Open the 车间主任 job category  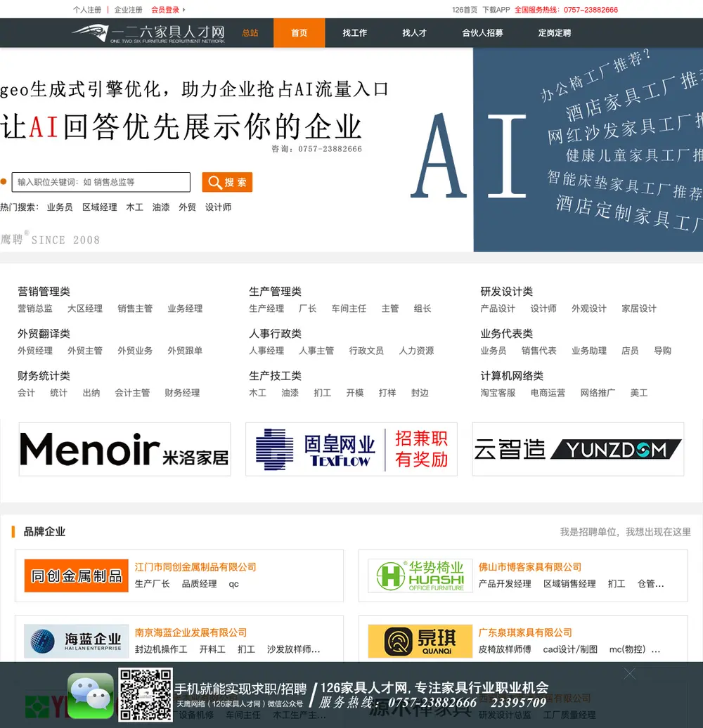point(349,308)
